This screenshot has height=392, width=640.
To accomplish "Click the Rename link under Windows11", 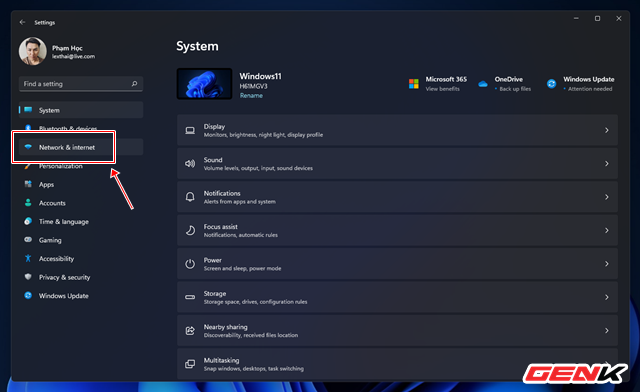I will pyautogui.click(x=251, y=96).
